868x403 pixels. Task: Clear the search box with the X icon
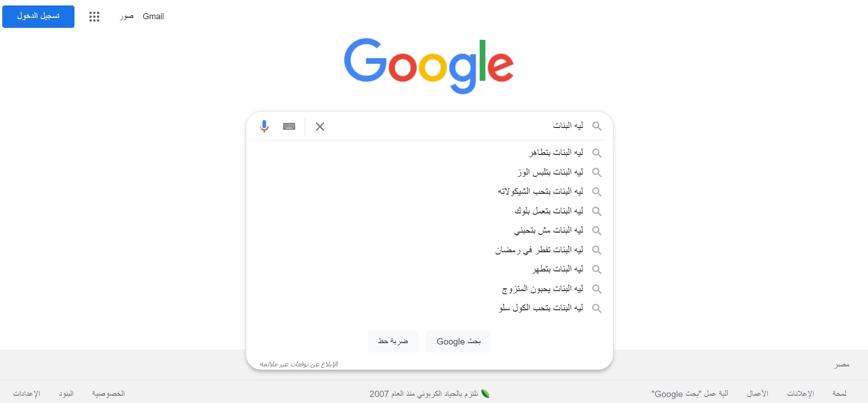click(320, 127)
